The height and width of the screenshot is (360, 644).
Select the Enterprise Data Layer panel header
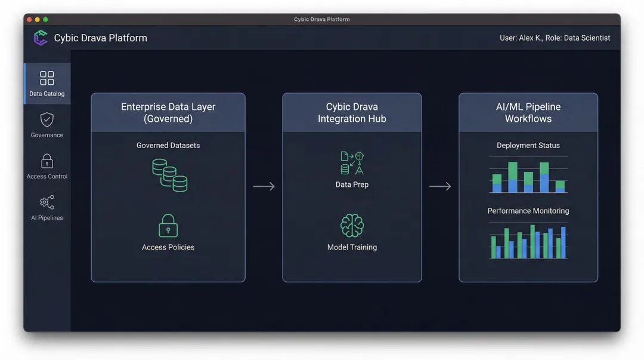pyautogui.click(x=168, y=112)
